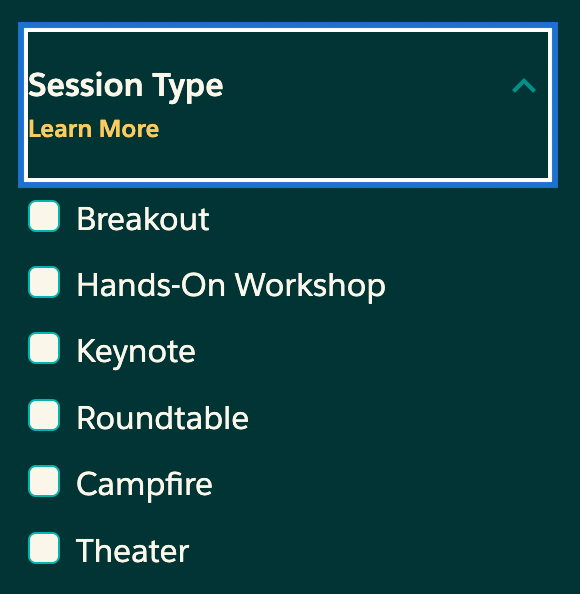Open the Learn More link
The image size is (580, 594).
click(94, 129)
